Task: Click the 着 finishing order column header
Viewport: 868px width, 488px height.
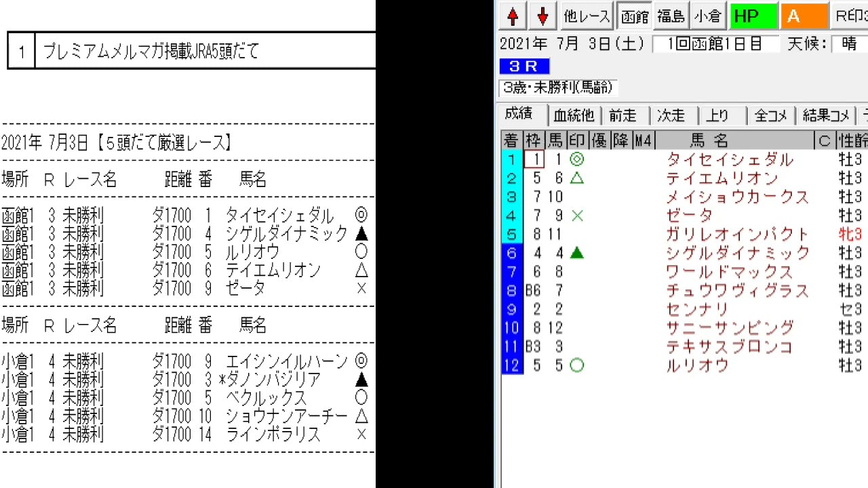Action: coord(511,140)
